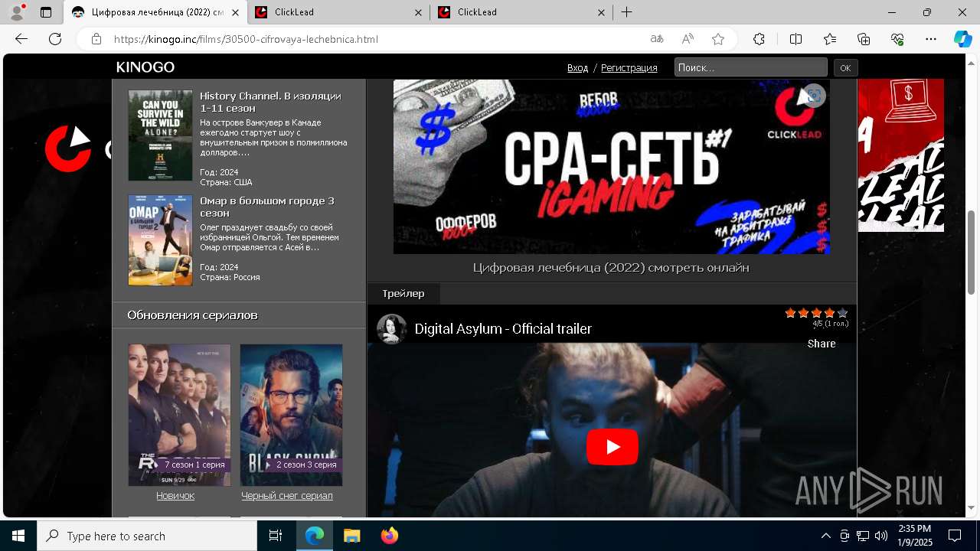Switch to first ClickLead tab
Viewport: 980px width, 551px height.
point(338,12)
